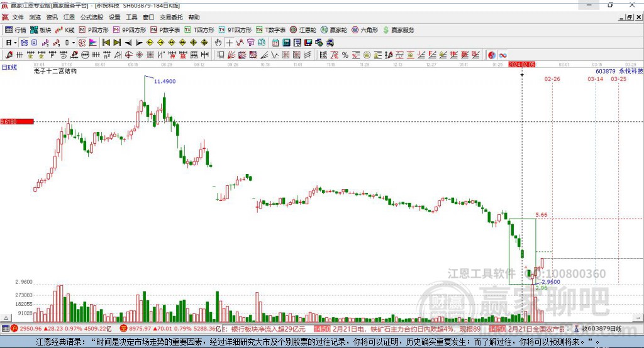644x348 pixels.
Task: Open the 9T四方形 tool
Action: (x=235, y=30)
